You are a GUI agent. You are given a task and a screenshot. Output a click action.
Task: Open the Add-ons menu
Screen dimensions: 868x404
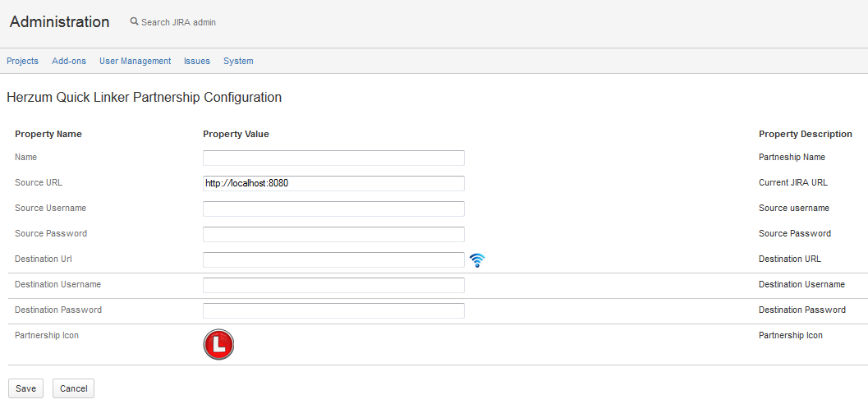pyautogui.click(x=69, y=61)
